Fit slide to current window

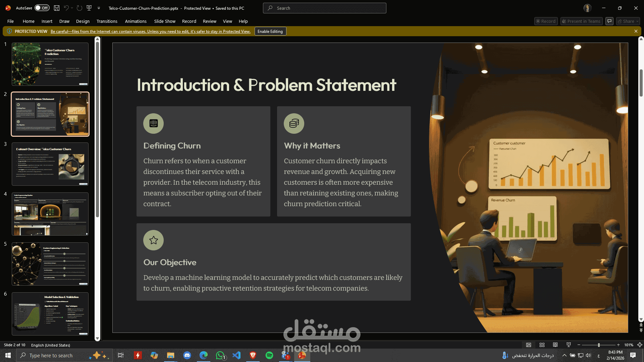(640, 345)
